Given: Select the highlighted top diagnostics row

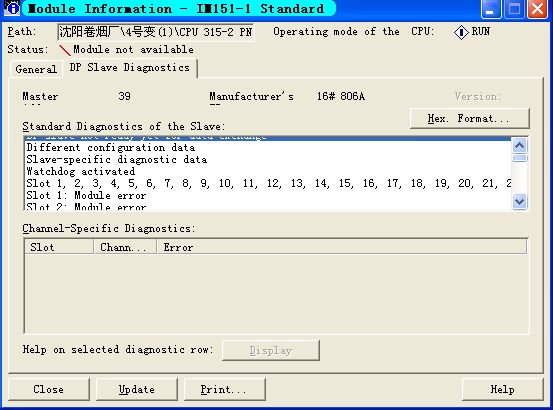Looking at the screenshot, I should (x=268, y=139).
